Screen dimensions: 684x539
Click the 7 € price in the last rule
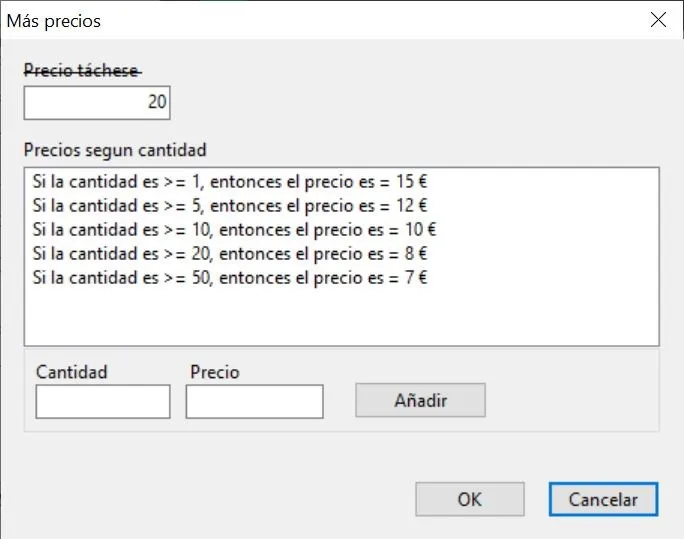[416, 277]
